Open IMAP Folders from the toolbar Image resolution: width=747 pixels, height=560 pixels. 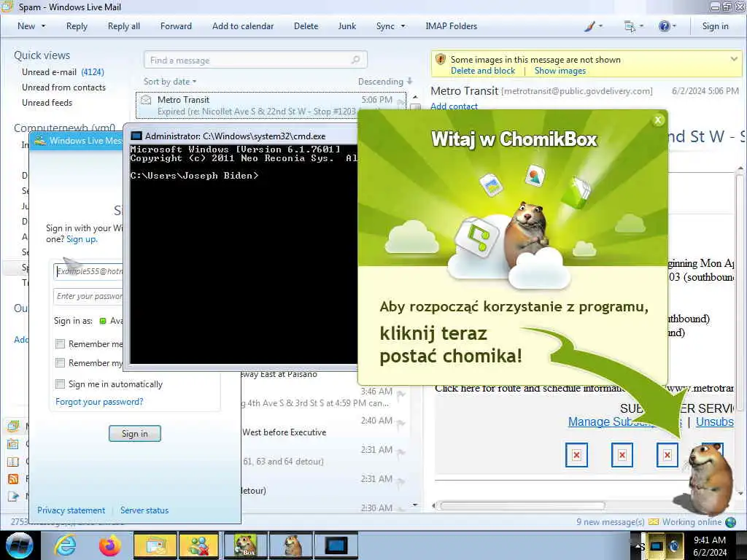coord(451,26)
